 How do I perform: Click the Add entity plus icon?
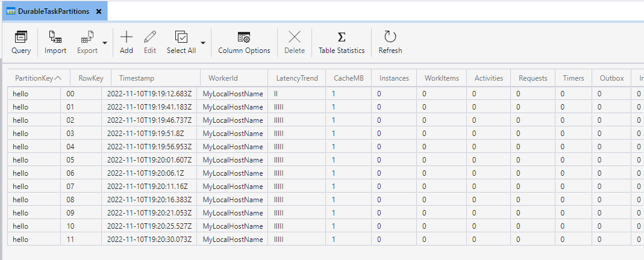pos(127,37)
